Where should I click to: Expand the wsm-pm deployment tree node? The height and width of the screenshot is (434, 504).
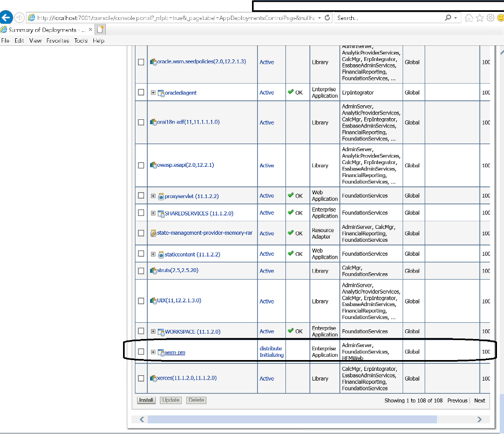[x=153, y=352]
